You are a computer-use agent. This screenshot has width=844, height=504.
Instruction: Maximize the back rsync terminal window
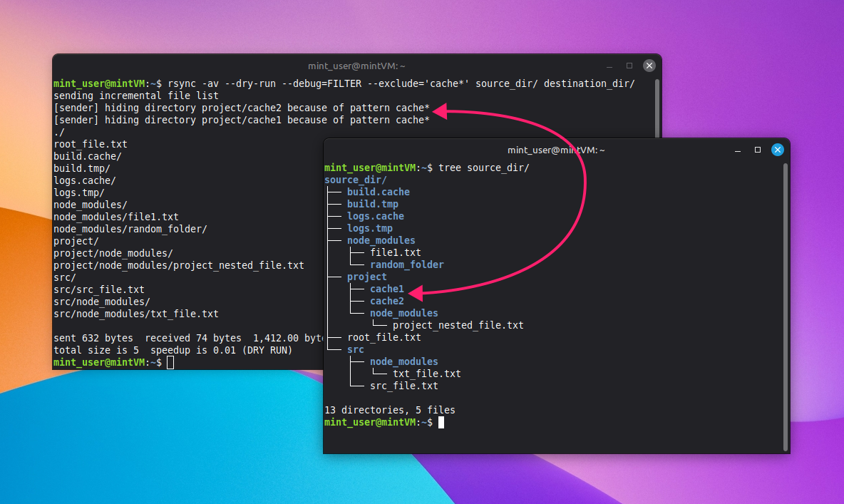pos(629,66)
